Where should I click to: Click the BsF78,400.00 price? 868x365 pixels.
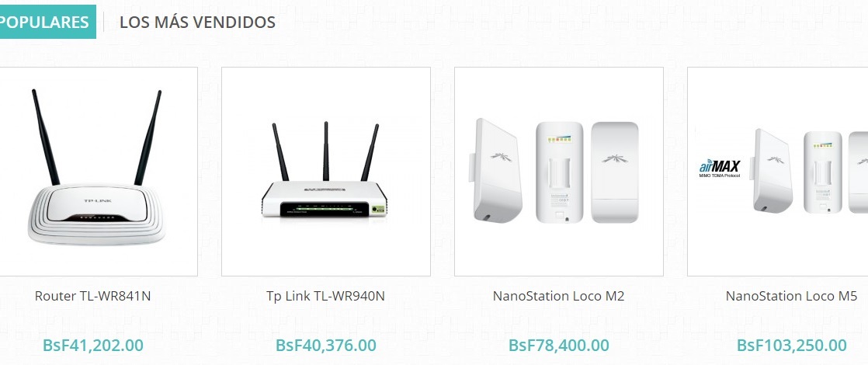coord(559,345)
